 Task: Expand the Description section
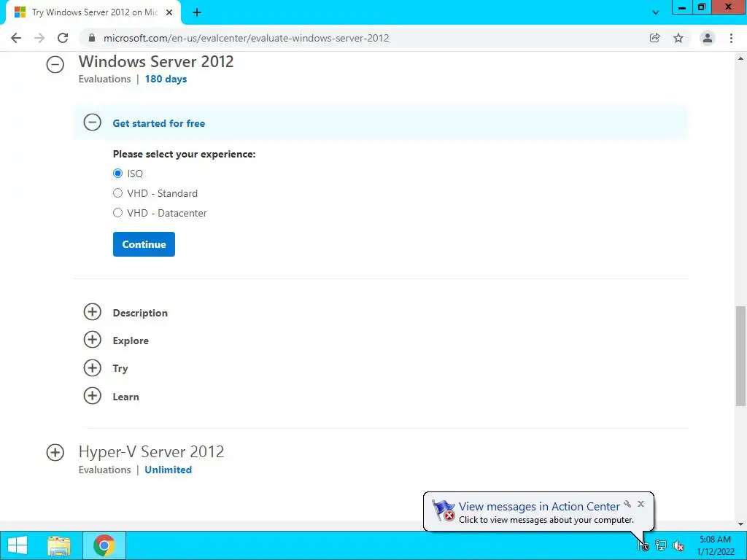pos(93,312)
